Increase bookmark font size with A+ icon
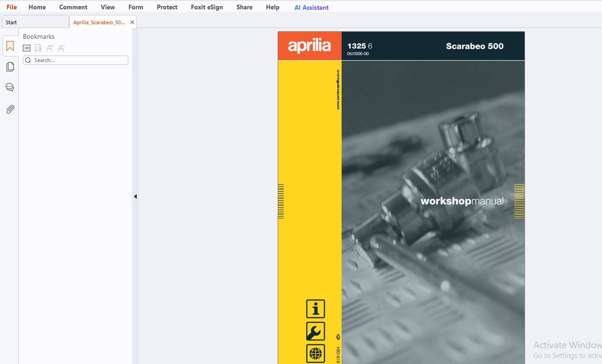 click(x=49, y=48)
